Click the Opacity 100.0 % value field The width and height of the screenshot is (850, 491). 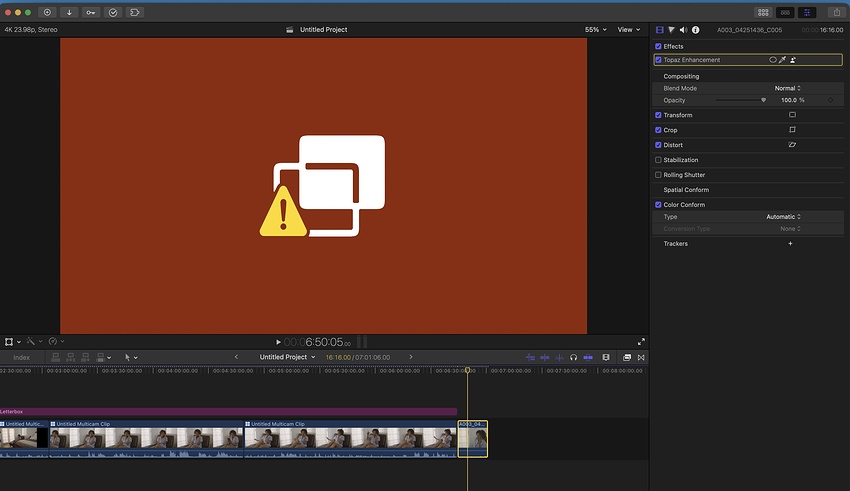[793, 100]
